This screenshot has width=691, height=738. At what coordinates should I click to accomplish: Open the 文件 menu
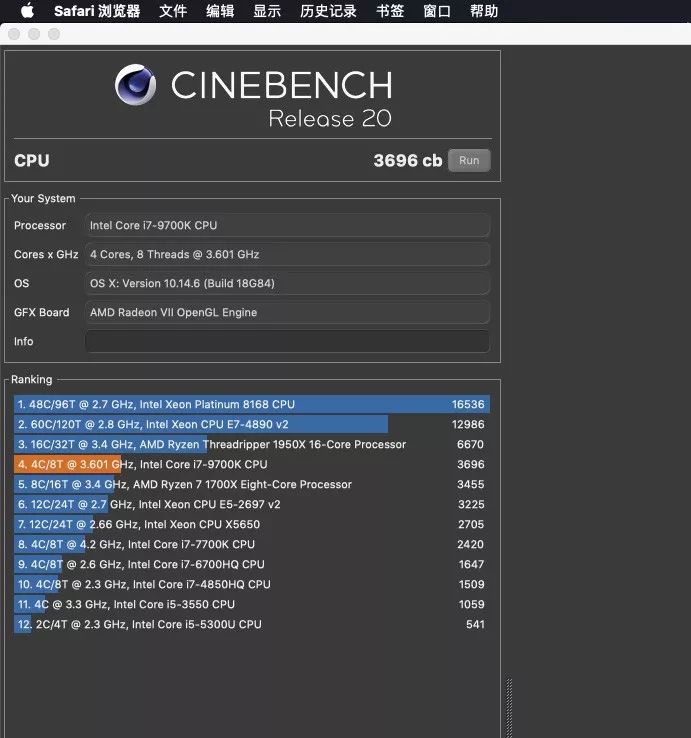pos(173,11)
